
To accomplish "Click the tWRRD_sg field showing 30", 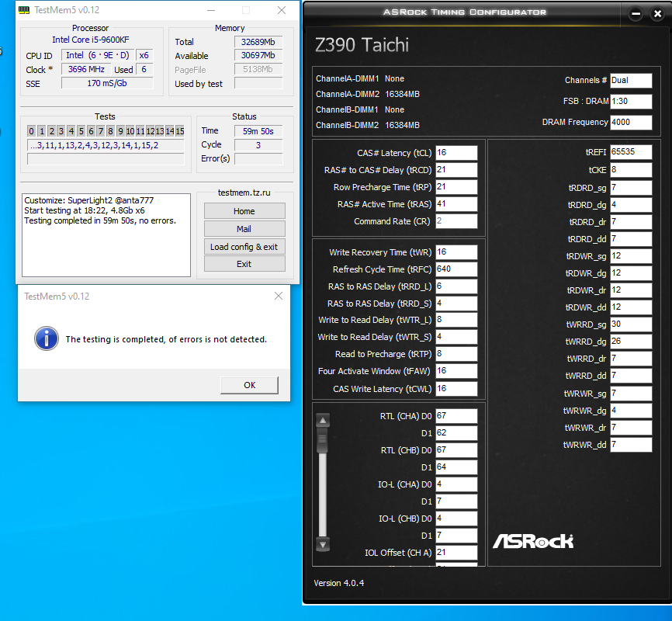I will [632, 324].
